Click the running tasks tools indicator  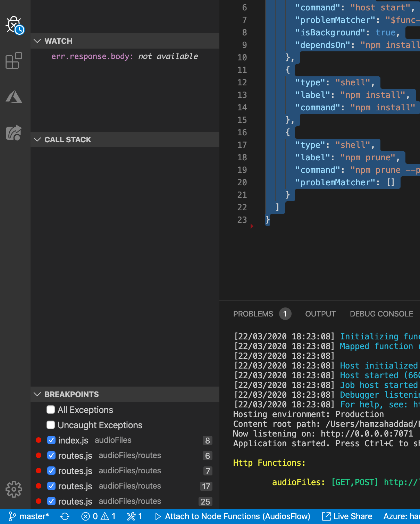[x=135, y=516]
